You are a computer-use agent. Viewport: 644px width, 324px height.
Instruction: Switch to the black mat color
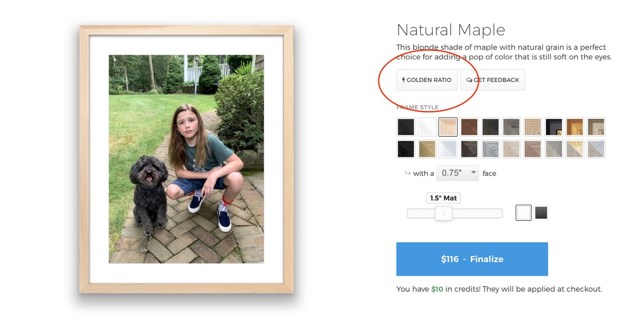pos(541,213)
